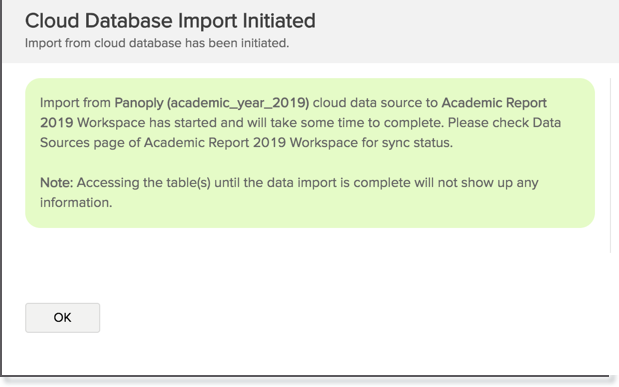
Task: Click the bold Academic Report text in the first line
Action: (x=494, y=103)
